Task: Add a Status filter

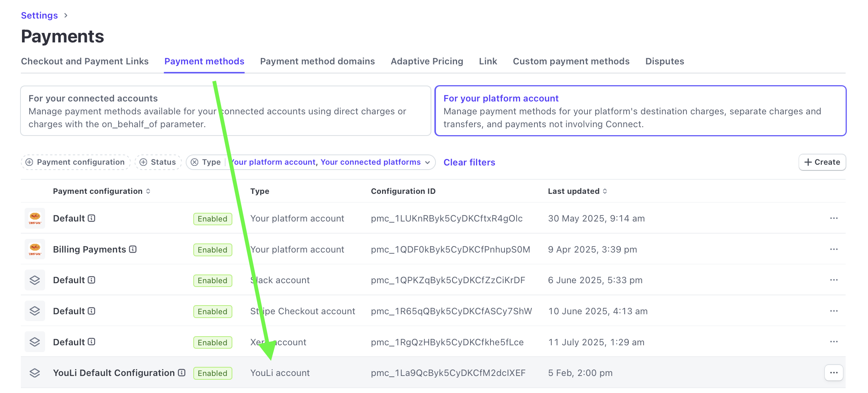Action: coord(158,162)
